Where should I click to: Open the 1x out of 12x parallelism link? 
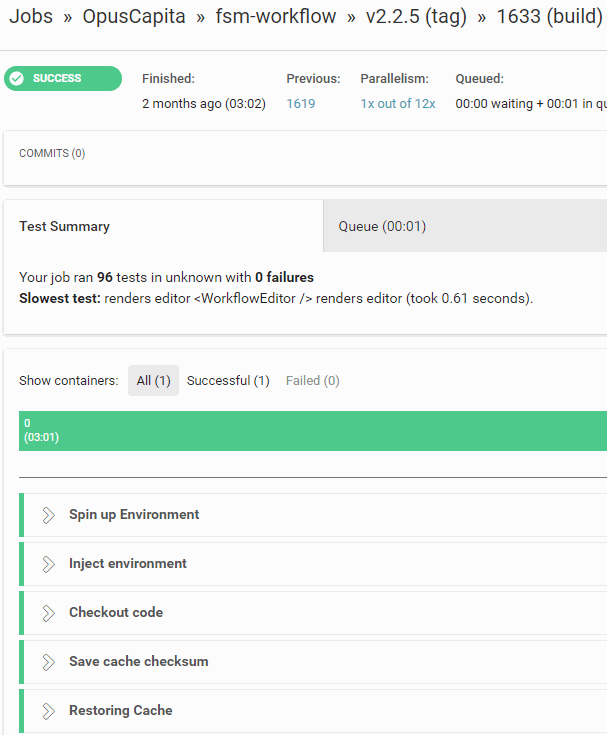click(x=398, y=104)
